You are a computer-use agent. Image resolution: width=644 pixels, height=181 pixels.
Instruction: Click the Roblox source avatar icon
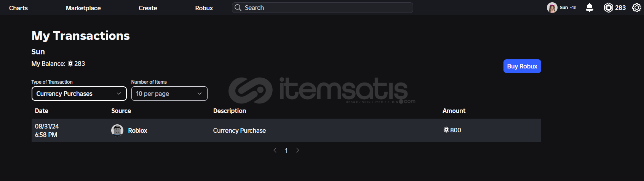[x=117, y=130]
